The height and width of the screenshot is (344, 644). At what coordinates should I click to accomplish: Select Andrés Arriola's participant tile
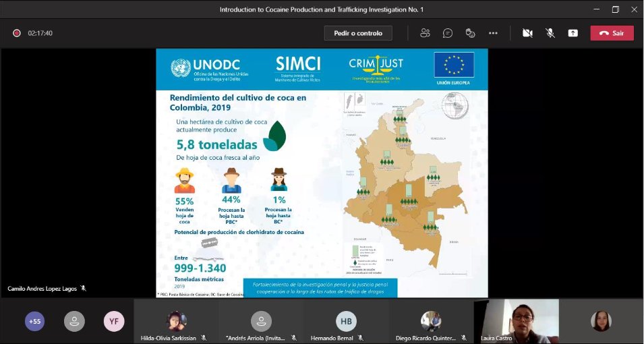click(261, 321)
